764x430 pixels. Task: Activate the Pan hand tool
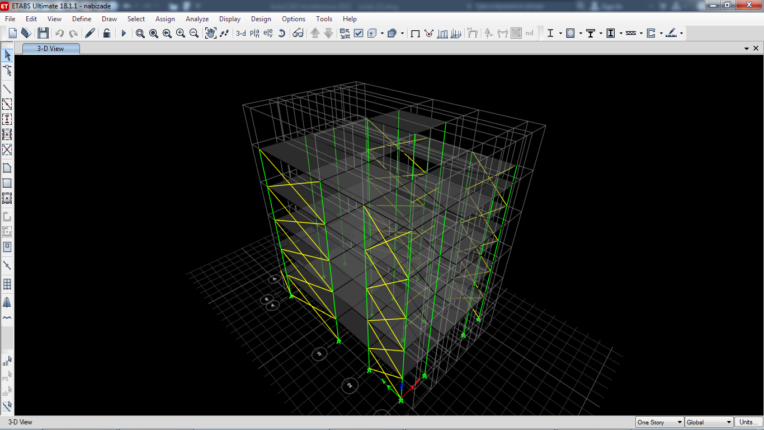tap(210, 33)
